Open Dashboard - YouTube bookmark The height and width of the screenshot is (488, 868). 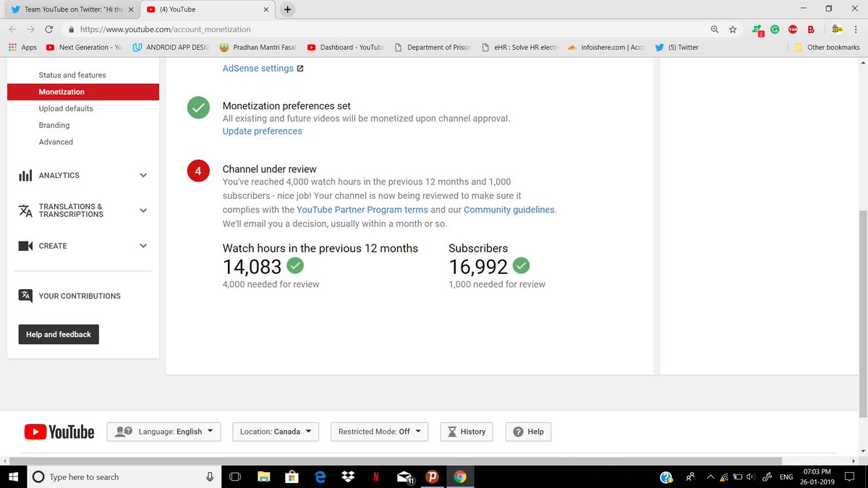coord(345,47)
